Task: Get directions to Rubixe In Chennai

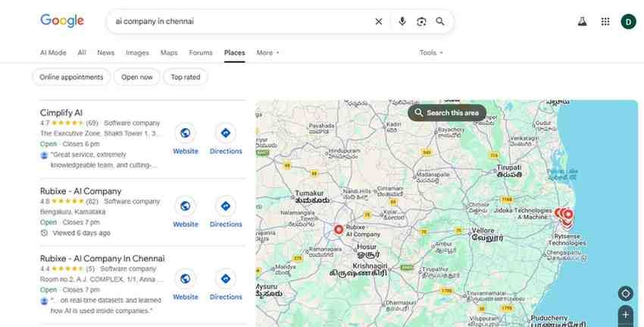Action: pyautogui.click(x=226, y=278)
